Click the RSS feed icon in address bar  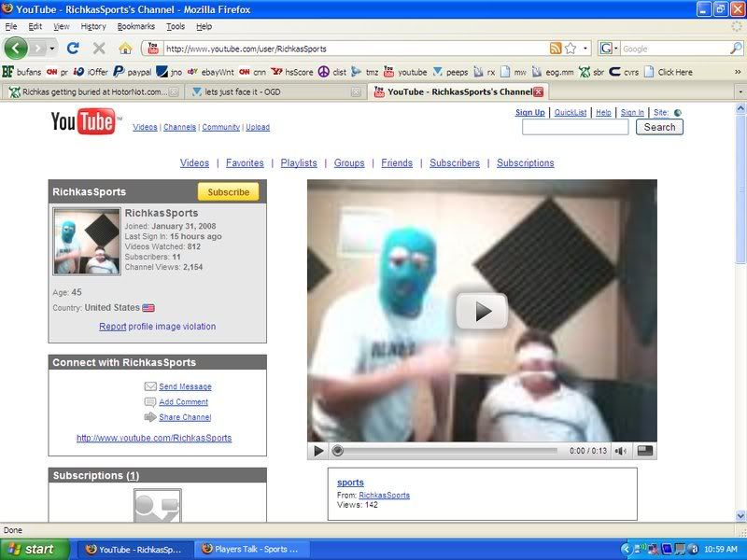pos(556,48)
